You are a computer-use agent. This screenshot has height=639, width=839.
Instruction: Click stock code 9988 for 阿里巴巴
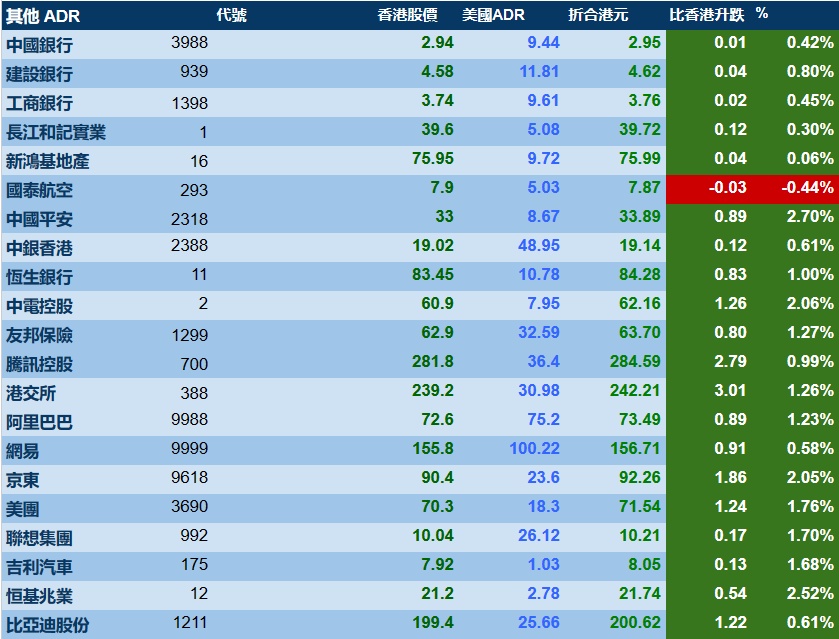click(x=189, y=419)
